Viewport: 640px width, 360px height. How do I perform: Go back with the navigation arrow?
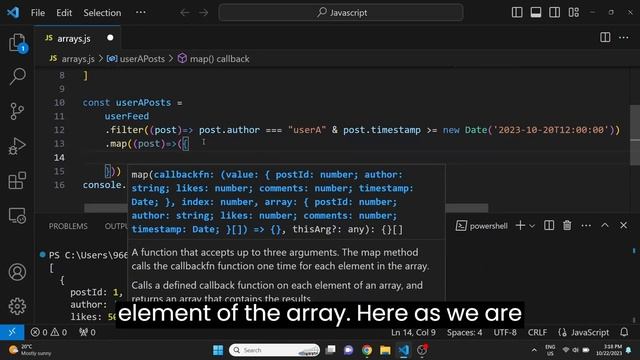[185, 13]
